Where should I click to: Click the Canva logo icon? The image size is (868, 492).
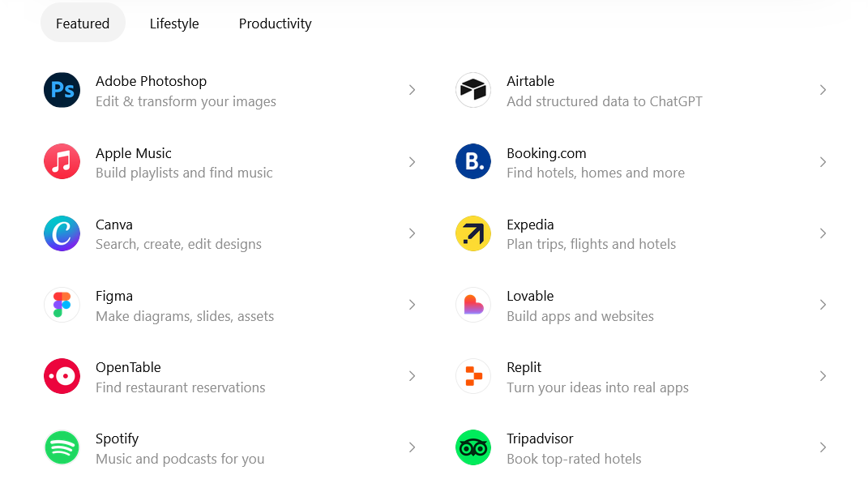pyautogui.click(x=62, y=233)
